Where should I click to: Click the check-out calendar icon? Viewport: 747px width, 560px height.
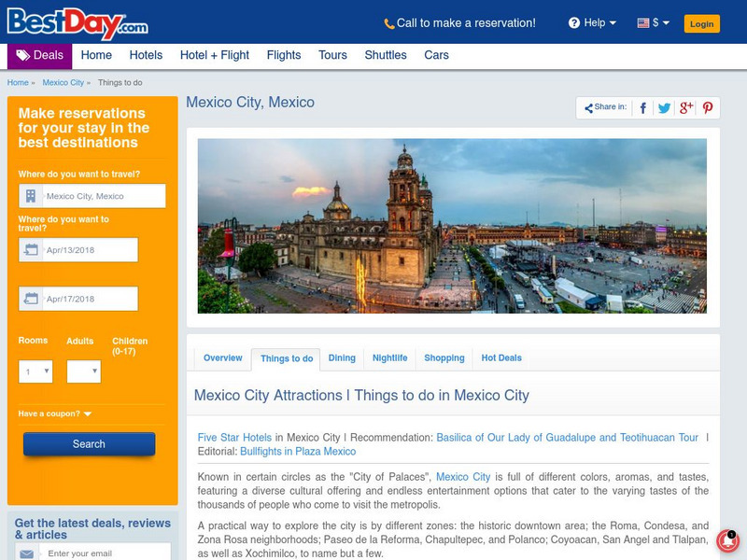[x=31, y=299]
